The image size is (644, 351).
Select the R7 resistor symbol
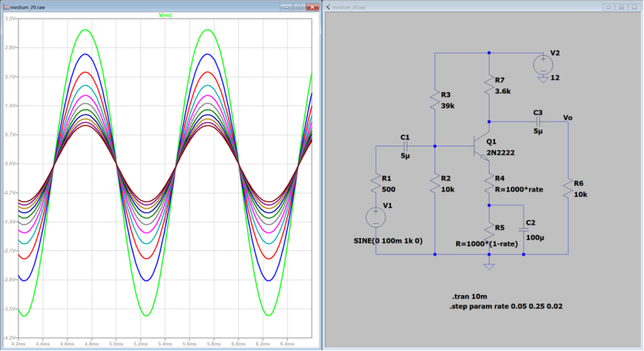pyautogui.click(x=489, y=86)
